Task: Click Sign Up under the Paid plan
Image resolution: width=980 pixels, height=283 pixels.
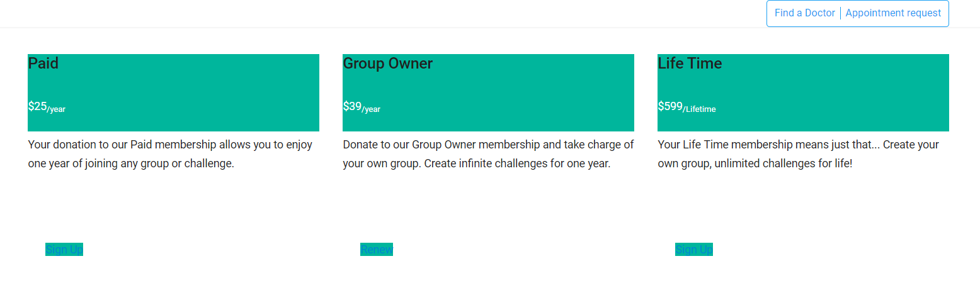Action: [64, 250]
